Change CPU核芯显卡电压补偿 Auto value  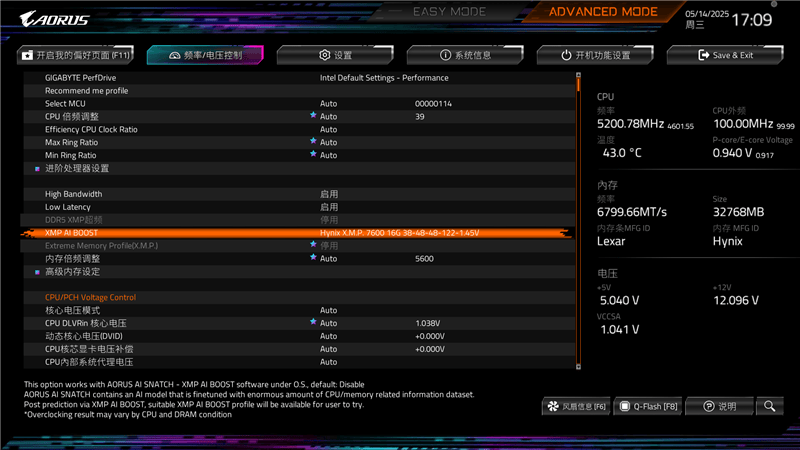pyautogui.click(x=329, y=349)
